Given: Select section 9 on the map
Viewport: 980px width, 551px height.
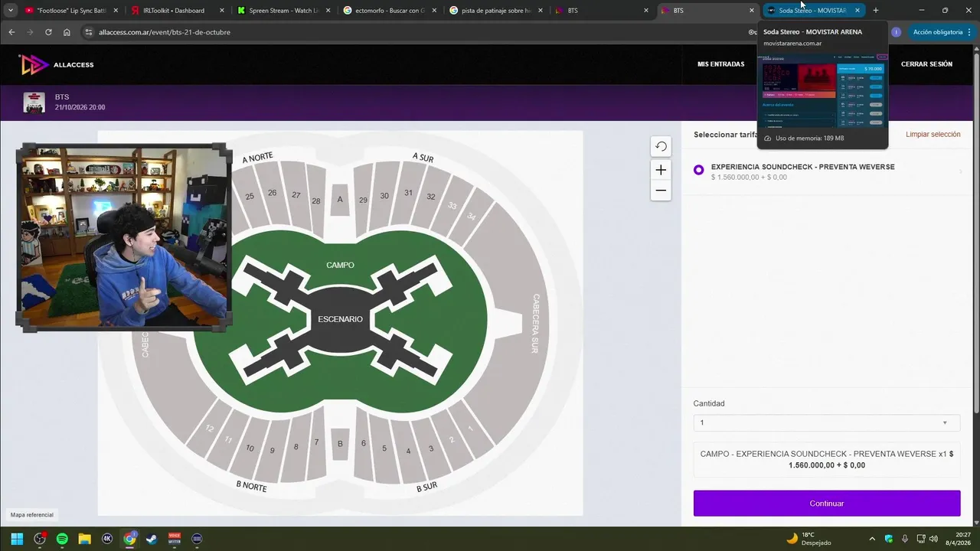Looking at the screenshot, I should click(272, 451).
